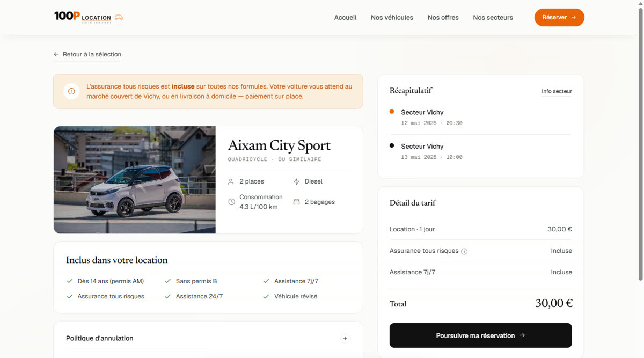The image size is (644, 358).
Task: Click the Détail du tarif heading
Action: (x=413, y=203)
